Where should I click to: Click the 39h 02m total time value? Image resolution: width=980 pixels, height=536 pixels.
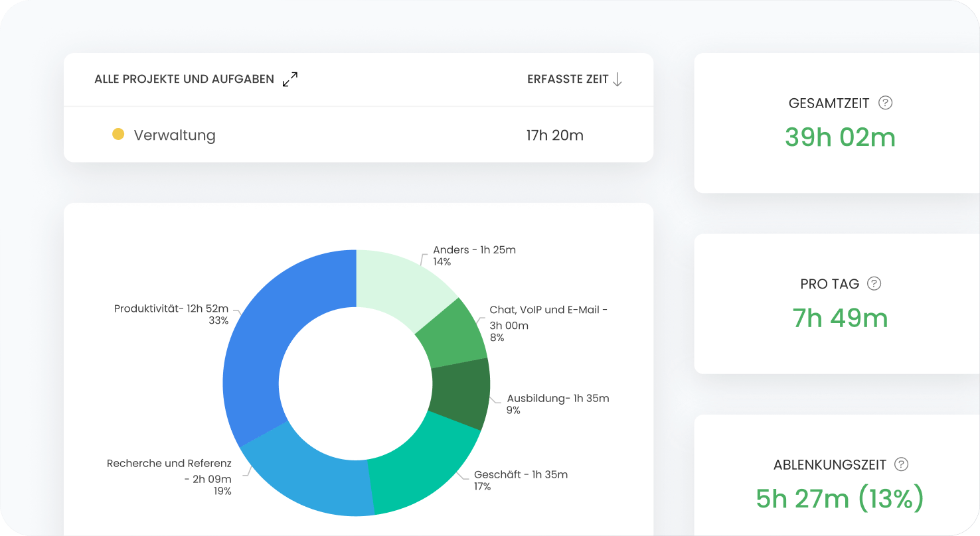coord(840,137)
